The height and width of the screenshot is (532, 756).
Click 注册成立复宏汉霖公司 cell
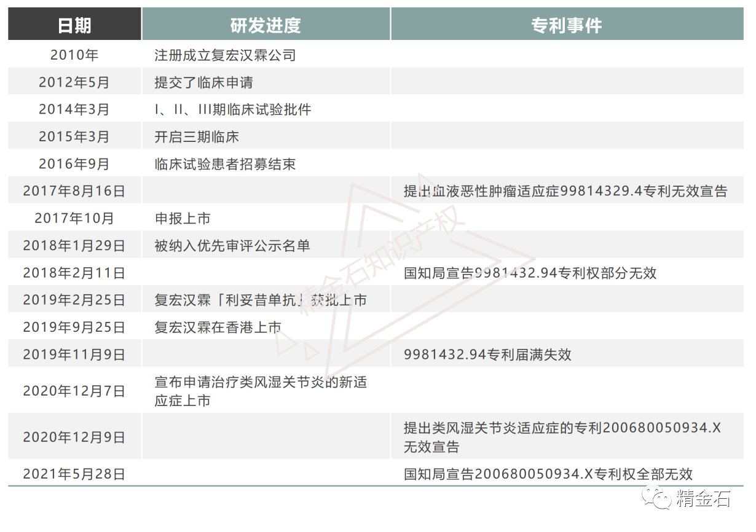(266, 55)
